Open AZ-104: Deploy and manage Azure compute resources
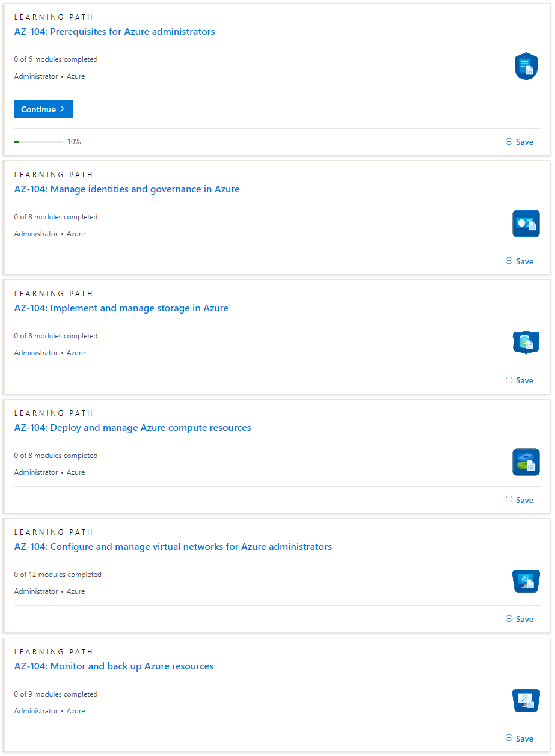Image resolution: width=555 pixels, height=756 pixels. 133,428
